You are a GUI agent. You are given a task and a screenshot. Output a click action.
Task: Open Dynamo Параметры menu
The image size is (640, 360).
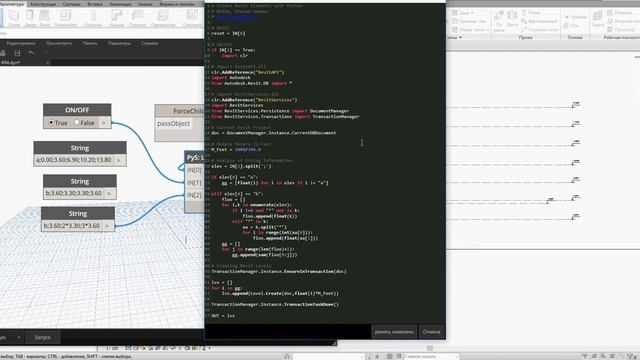click(x=119, y=43)
